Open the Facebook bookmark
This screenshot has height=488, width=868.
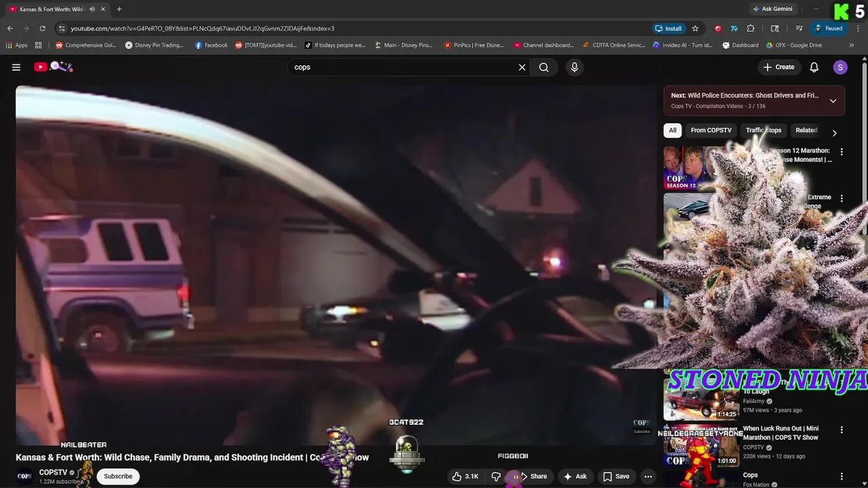211,45
